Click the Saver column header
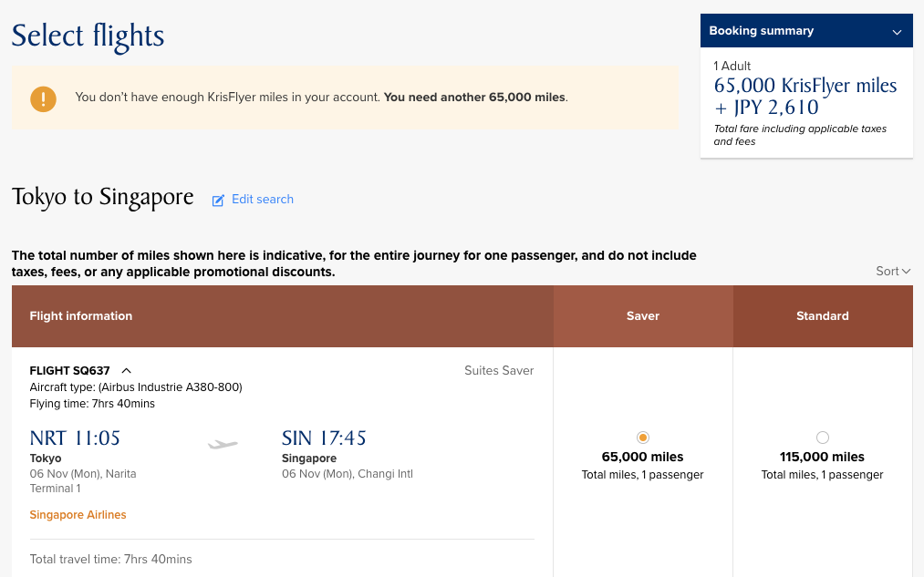The height and width of the screenshot is (577, 924). pyautogui.click(x=643, y=316)
